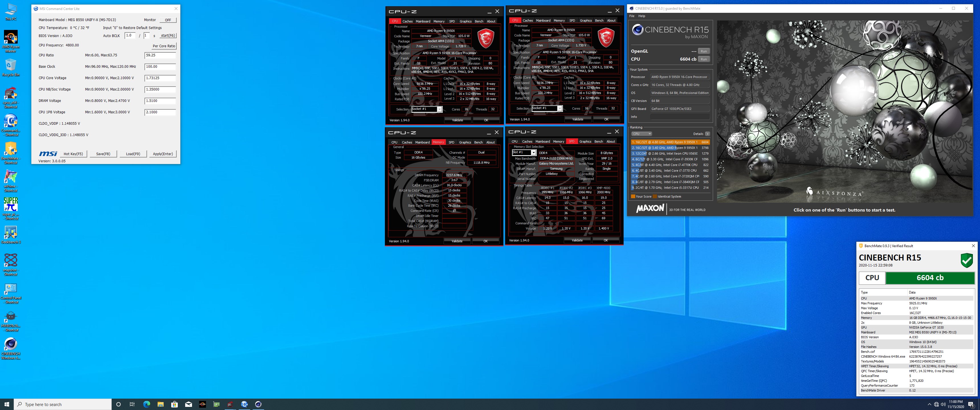Select the Geekbench 3 desktop icon
This screenshot has width=980, height=410.
pos(11,235)
